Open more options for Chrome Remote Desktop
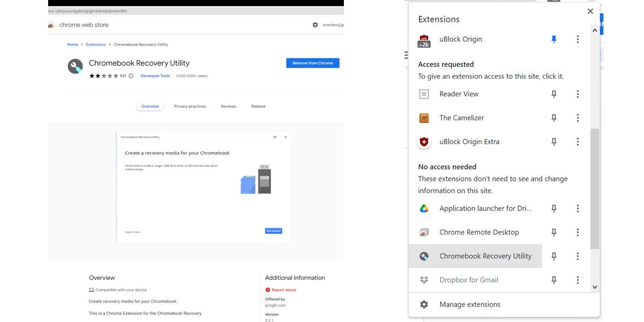This screenshot has width=644, height=322. (x=577, y=232)
